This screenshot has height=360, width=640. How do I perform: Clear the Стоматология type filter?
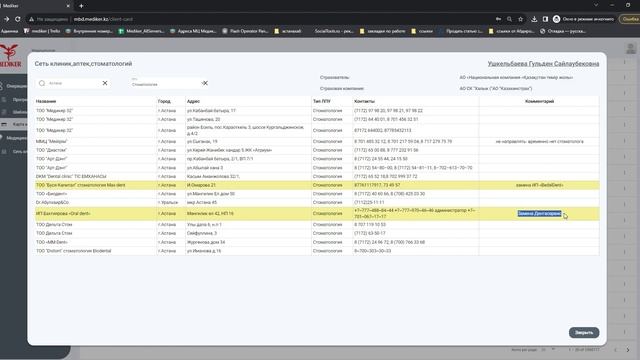(x=205, y=83)
